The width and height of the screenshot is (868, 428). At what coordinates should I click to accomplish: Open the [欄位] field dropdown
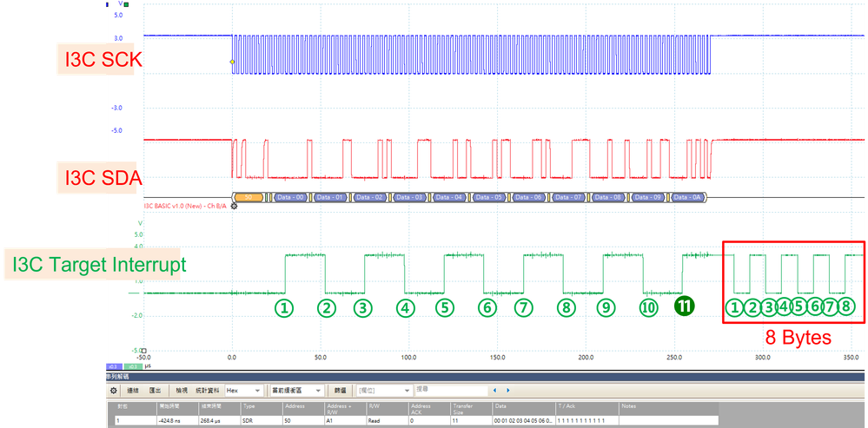[x=385, y=391]
